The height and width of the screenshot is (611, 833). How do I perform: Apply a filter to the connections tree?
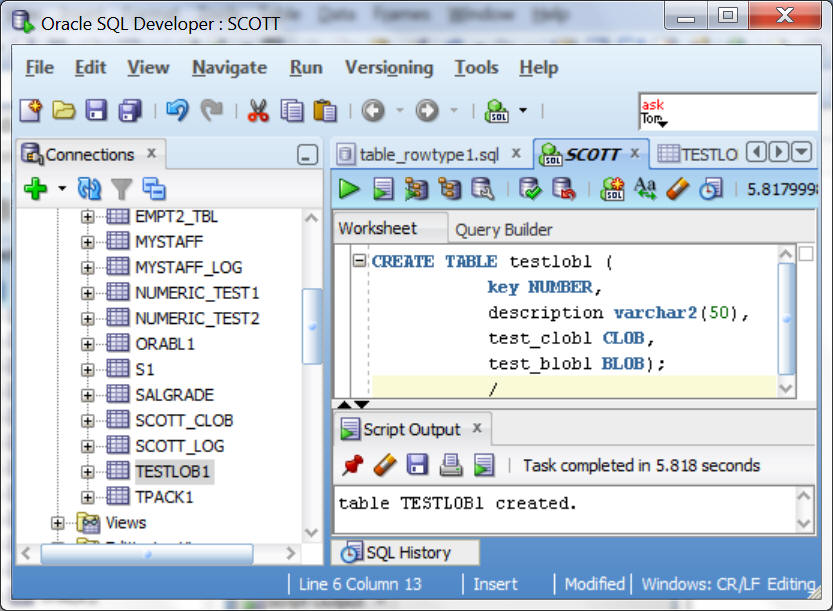(x=122, y=189)
